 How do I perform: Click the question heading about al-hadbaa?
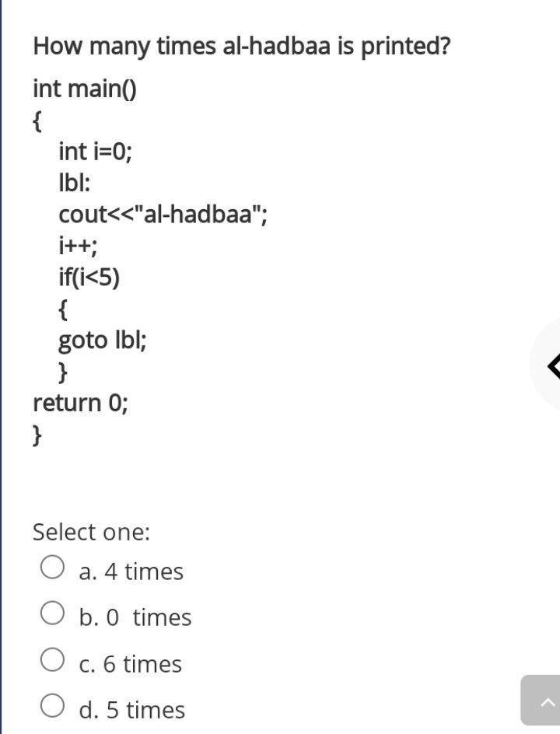point(241,47)
